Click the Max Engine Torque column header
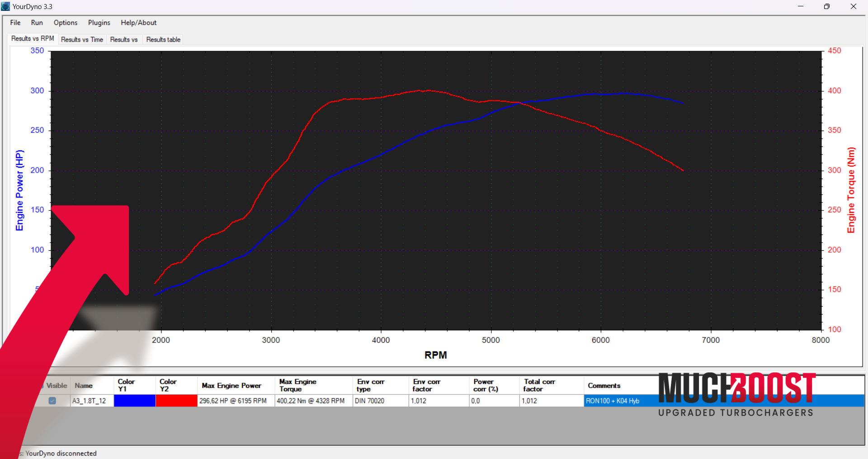 click(297, 385)
